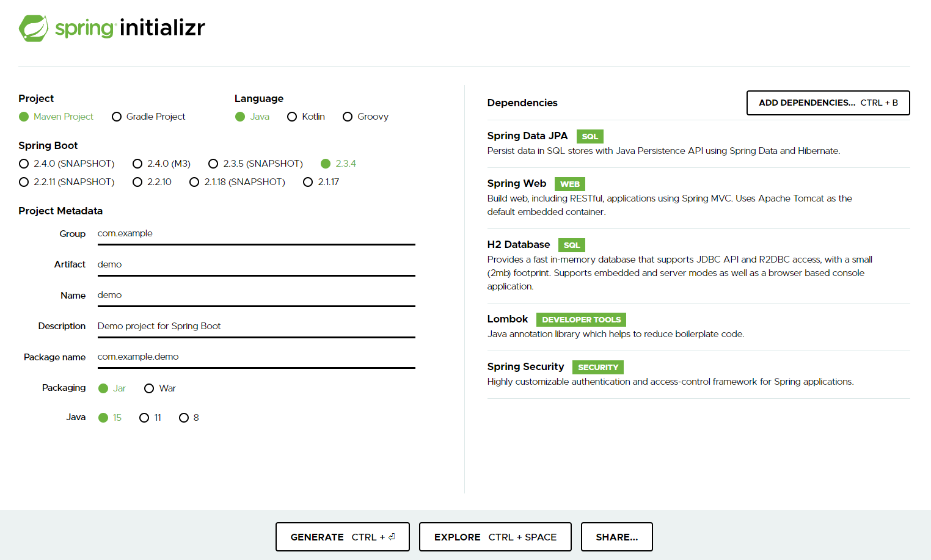Click the Generate button
This screenshot has width=931, height=560.
click(x=343, y=537)
